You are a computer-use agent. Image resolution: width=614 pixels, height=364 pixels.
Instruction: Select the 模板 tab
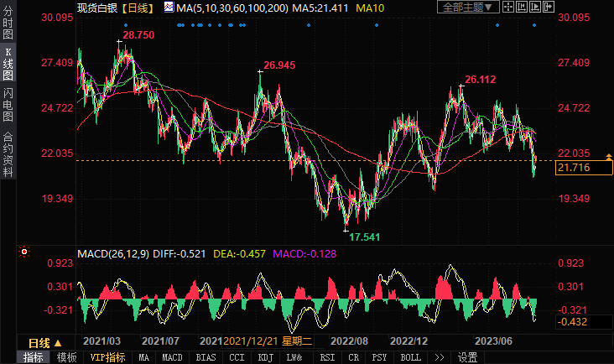point(66,357)
